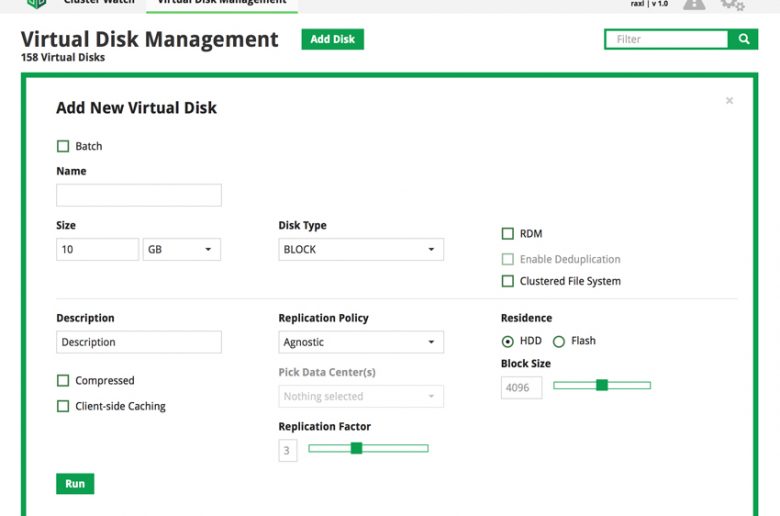Click the Description text field
780x516 pixels.
139,342
